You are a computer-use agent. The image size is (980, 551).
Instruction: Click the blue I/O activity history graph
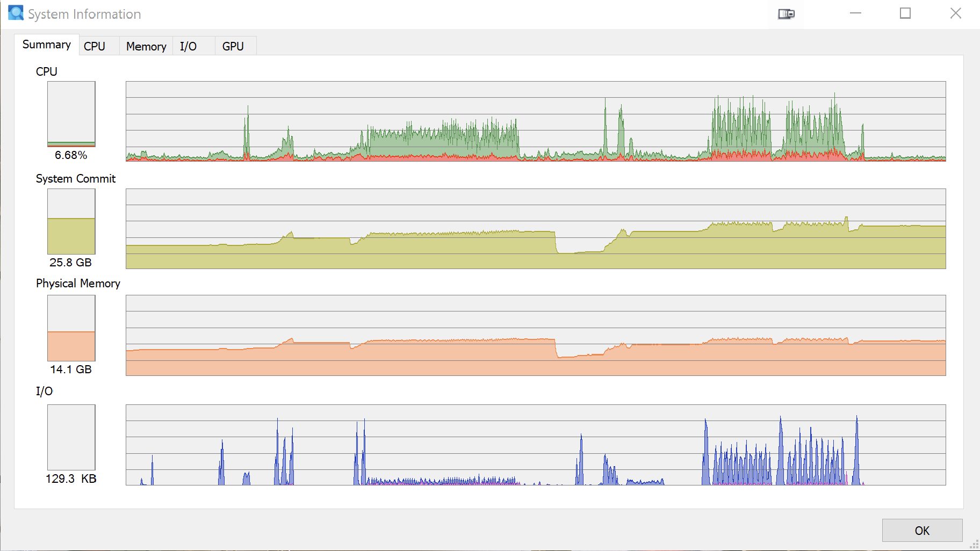tap(536, 445)
